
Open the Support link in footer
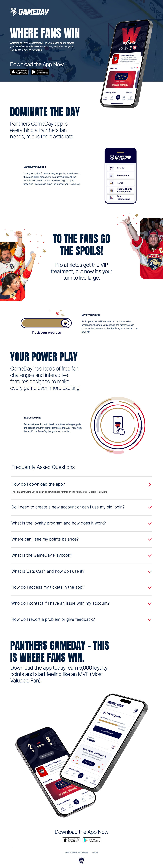coord(95,852)
